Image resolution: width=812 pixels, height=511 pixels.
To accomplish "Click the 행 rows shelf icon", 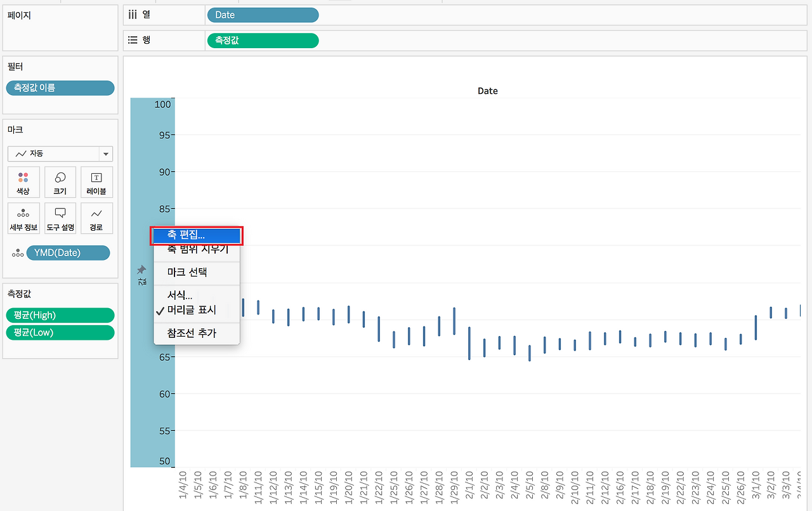I will tap(133, 40).
